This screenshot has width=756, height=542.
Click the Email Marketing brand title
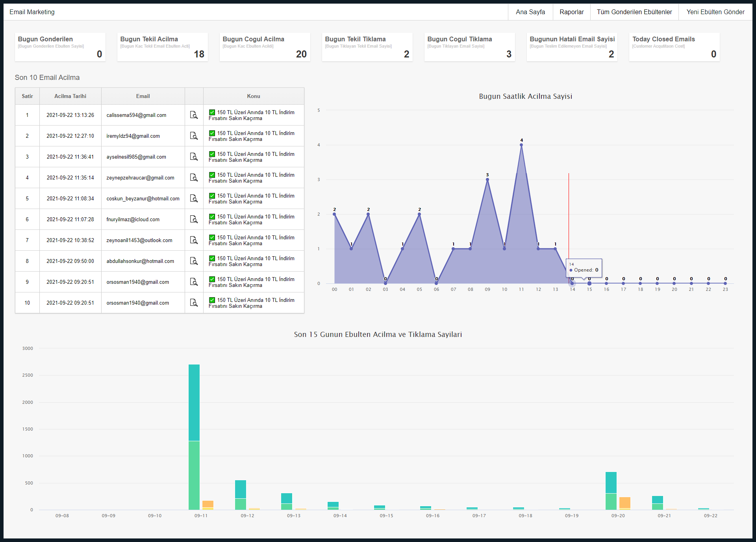click(32, 12)
